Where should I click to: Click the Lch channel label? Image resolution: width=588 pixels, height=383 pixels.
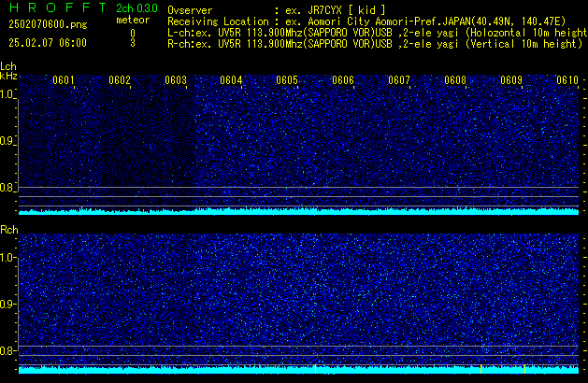click(8, 66)
